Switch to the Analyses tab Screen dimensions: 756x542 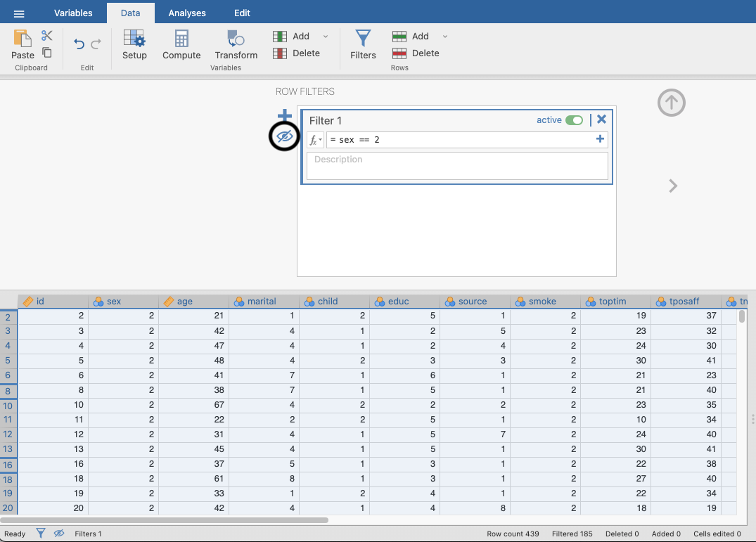pyautogui.click(x=187, y=13)
